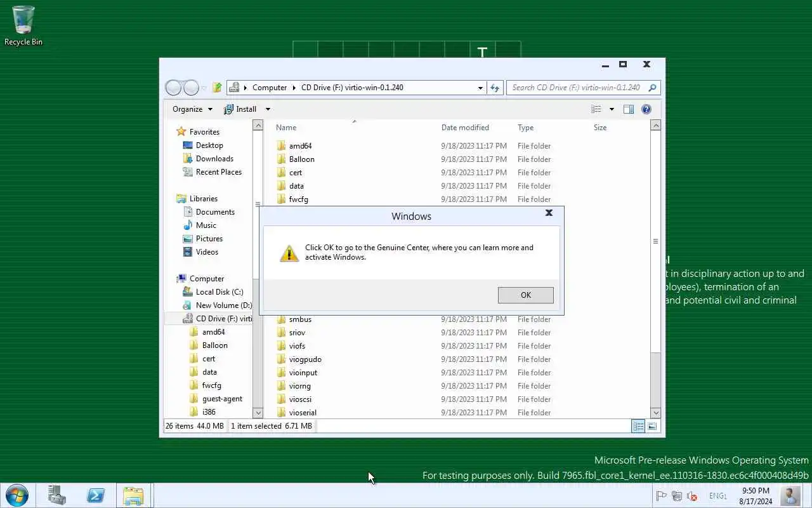Click the search magnifier icon
Viewport: 812px width, 508px height.
click(x=652, y=88)
